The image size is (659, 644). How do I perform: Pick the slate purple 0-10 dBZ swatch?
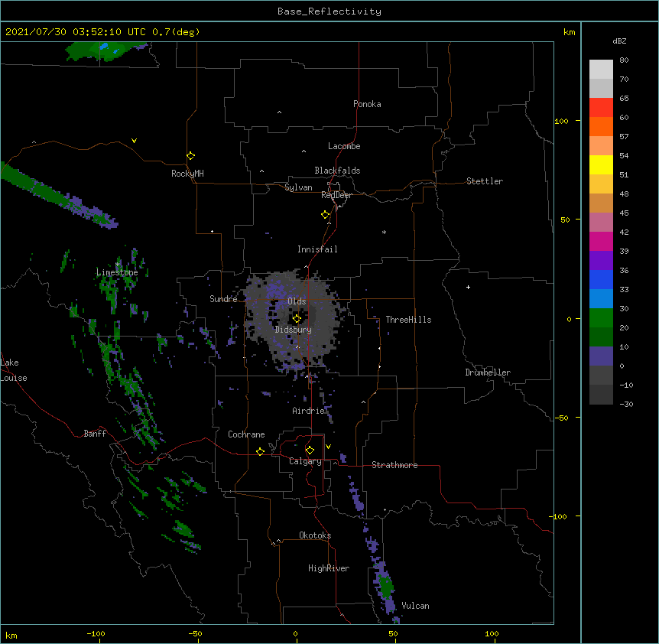click(x=601, y=356)
